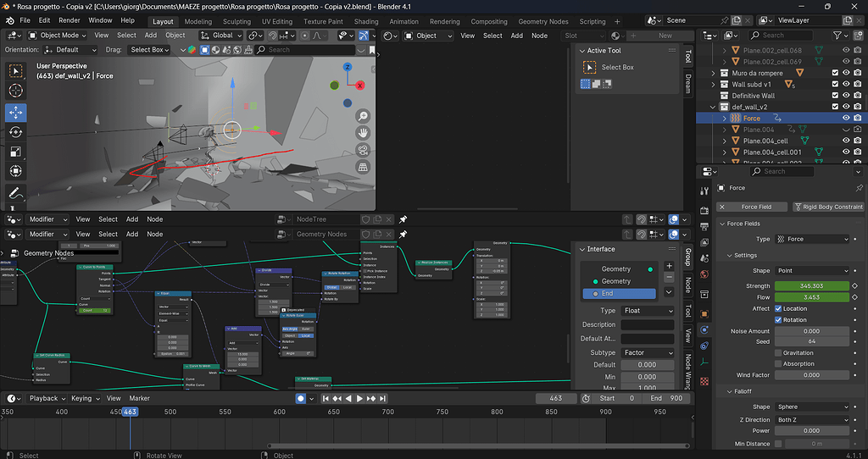Open the Drag Select Box dropdown
Screen dimensions: 868x459
147,50
